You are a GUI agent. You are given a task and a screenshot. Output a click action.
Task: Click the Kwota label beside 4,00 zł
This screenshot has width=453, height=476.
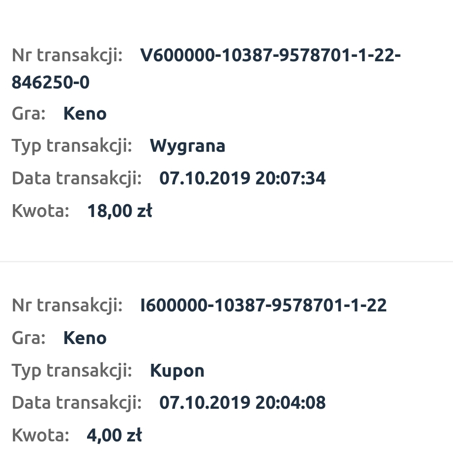click(41, 435)
